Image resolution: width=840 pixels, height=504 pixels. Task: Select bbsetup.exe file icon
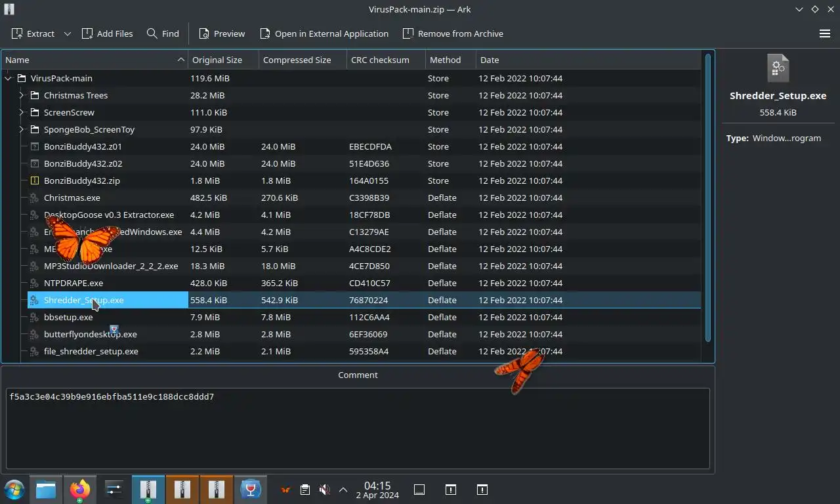pyautogui.click(x=35, y=317)
